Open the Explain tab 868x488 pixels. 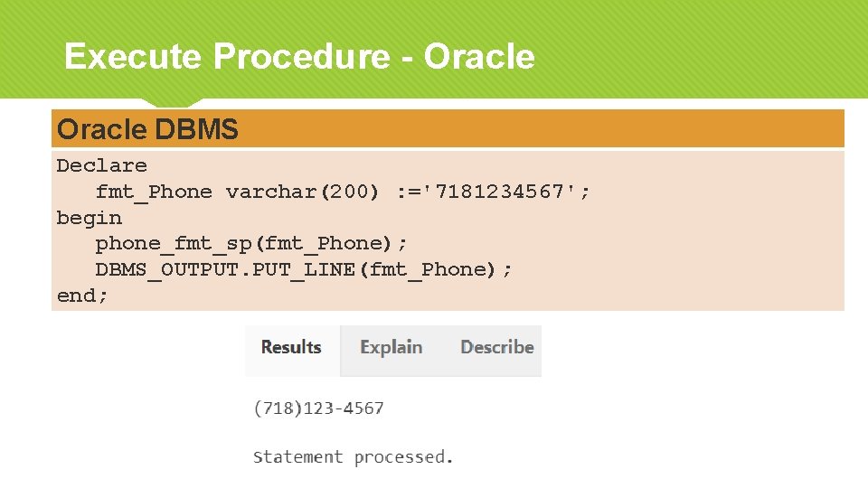tap(391, 348)
